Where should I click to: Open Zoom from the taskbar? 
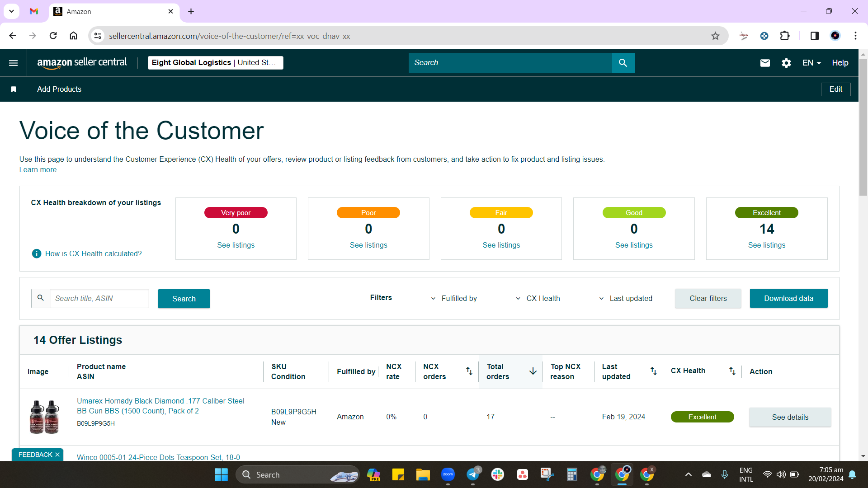coord(448,474)
